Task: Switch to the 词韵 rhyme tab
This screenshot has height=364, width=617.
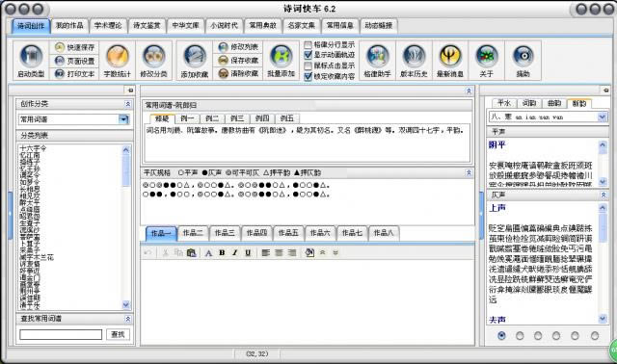Action: [529, 103]
